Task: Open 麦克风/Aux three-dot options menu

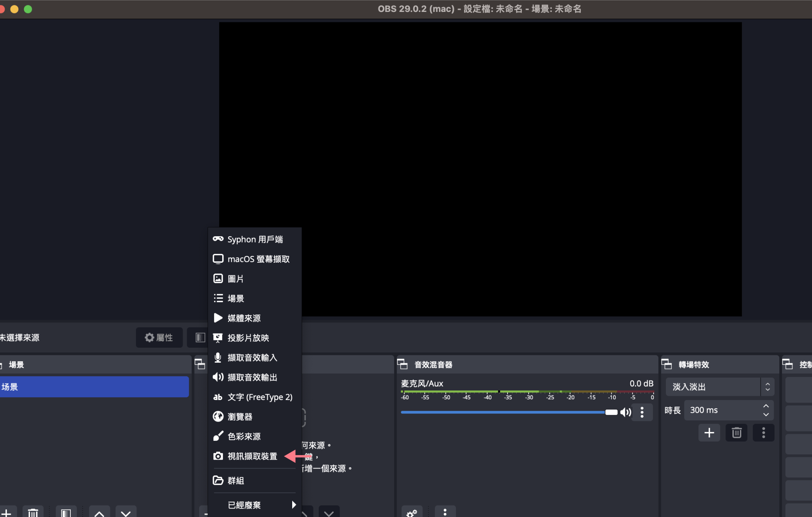Action: click(x=642, y=412)
